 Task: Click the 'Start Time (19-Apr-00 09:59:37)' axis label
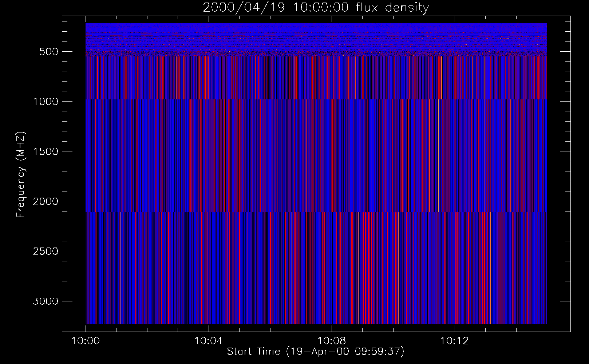coord(316,352)
